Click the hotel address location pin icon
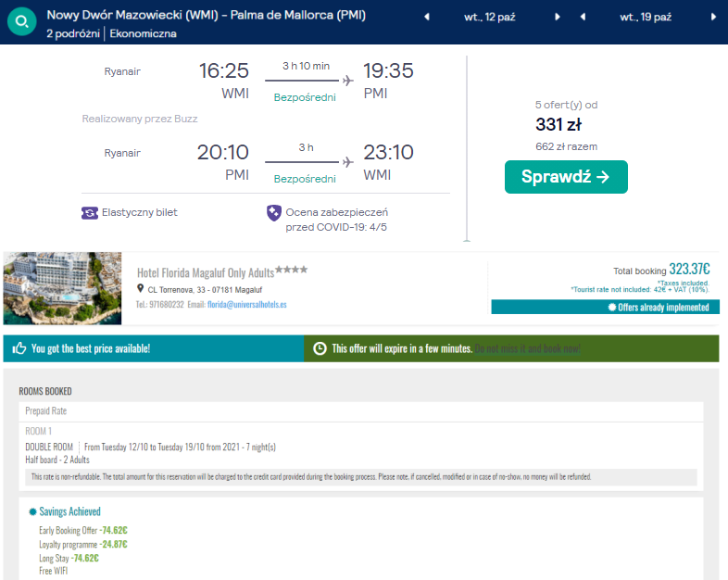The image size is (728, 580). click(x=140, y=288)
